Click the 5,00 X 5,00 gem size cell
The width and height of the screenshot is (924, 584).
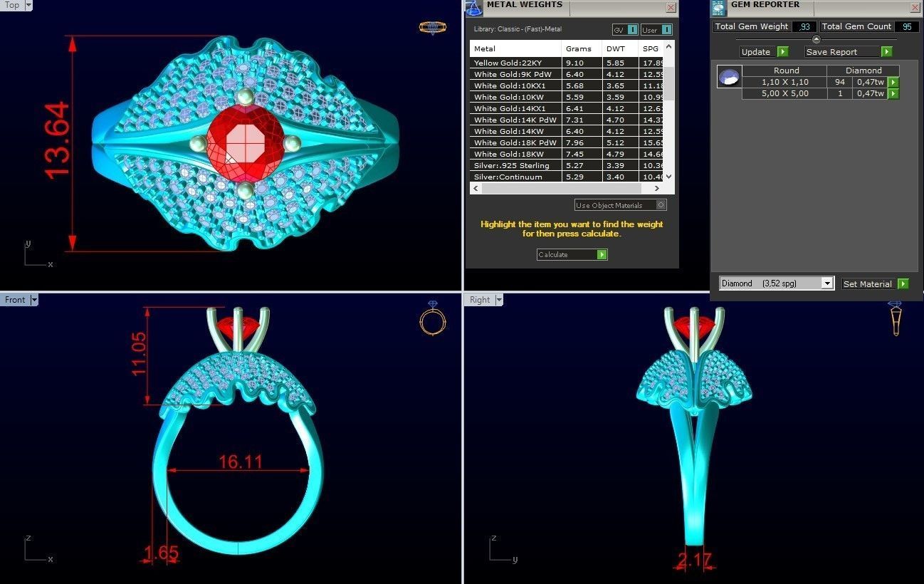tap(784, 94)
